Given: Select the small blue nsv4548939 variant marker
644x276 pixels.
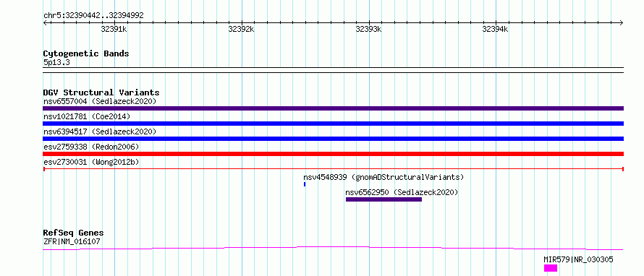Looking at the screenshot, I should (305, 184).
